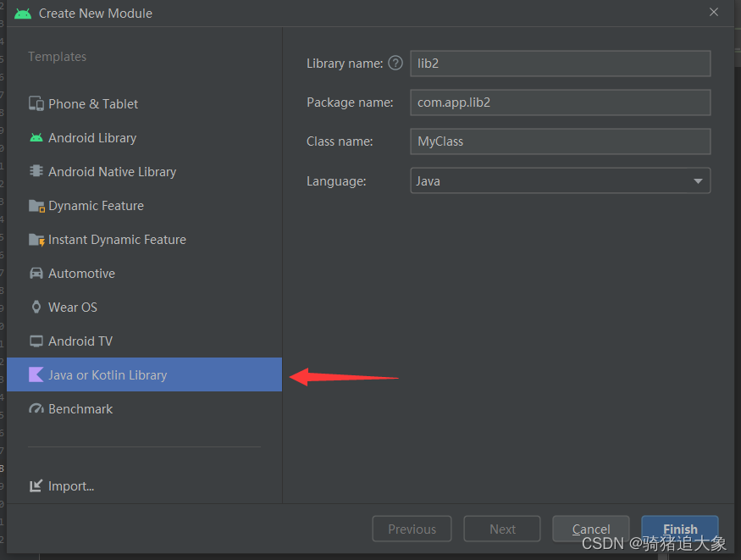Click the 'Language:' label
Viewport: 741px width, 560px height.
[x=336, y=181]
